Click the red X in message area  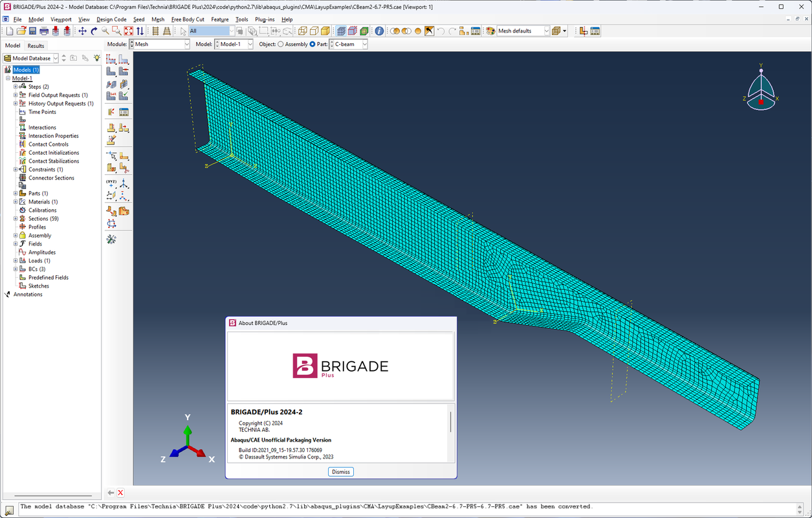(120, 493)
